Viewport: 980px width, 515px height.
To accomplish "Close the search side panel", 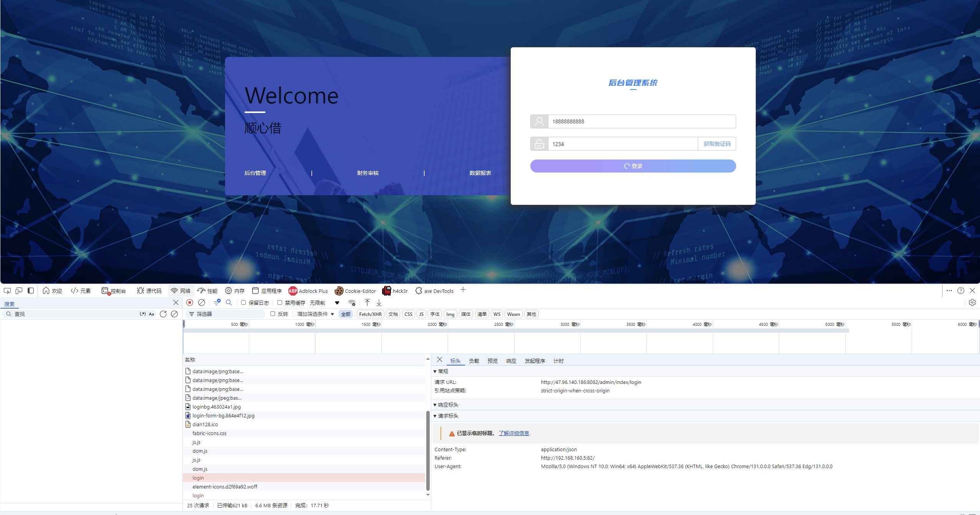I will tap(176, 302).
